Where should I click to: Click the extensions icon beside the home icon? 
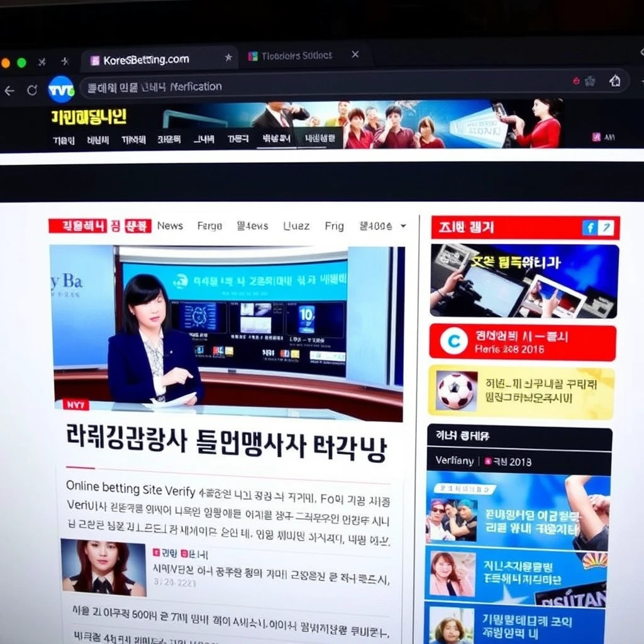pos(590,81)
